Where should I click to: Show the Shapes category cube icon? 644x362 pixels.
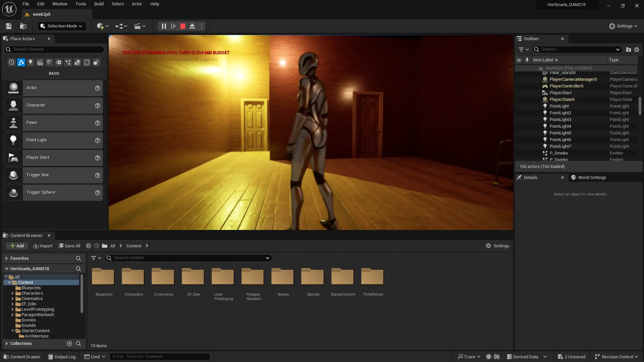(49, 62)
